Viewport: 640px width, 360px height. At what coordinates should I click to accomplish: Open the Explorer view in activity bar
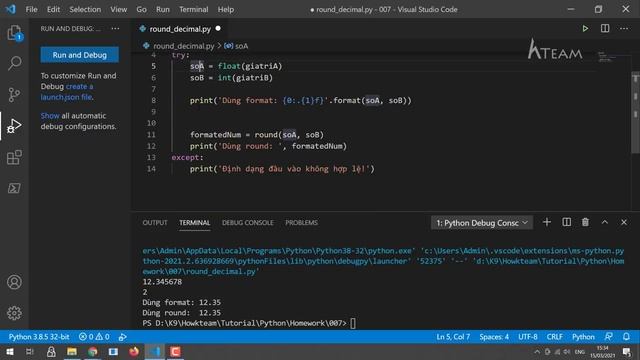[14, 33]
